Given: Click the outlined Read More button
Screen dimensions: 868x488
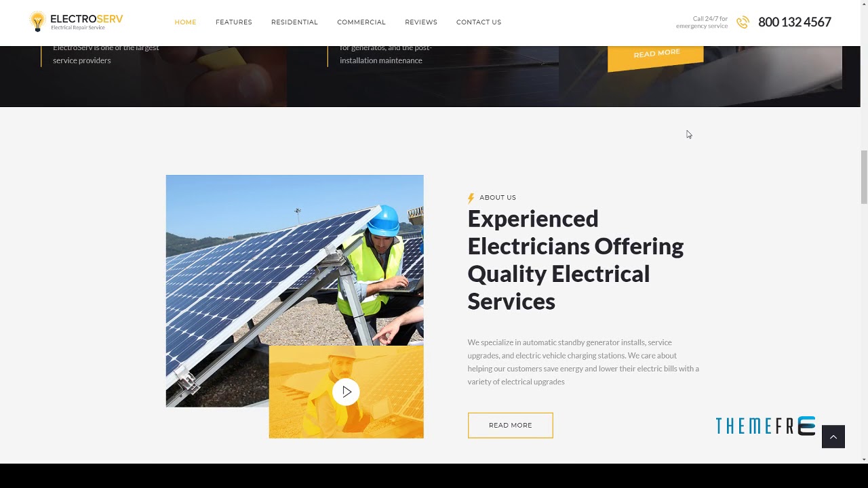Looking at the screenshot, I should 510,425.
